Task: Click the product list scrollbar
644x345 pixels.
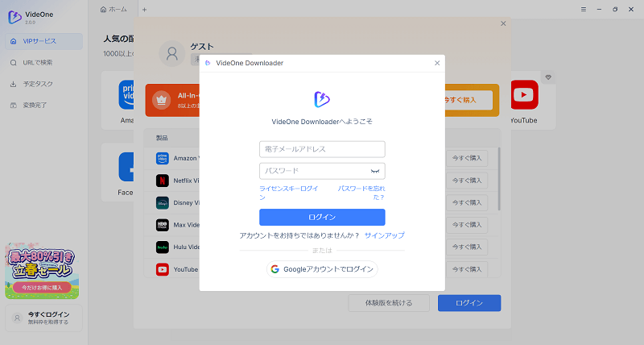Action: (x=499, y=179)
